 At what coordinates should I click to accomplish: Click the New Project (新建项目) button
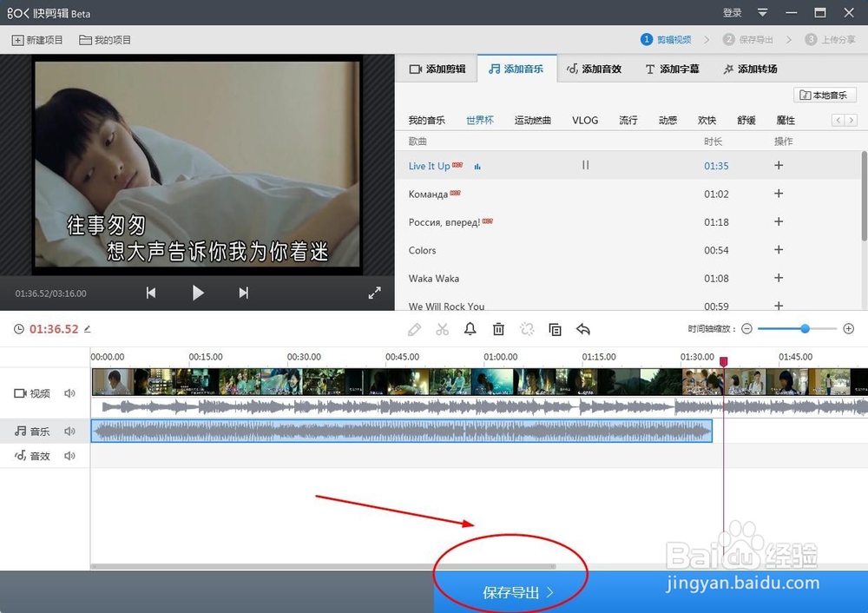[37, 40]
